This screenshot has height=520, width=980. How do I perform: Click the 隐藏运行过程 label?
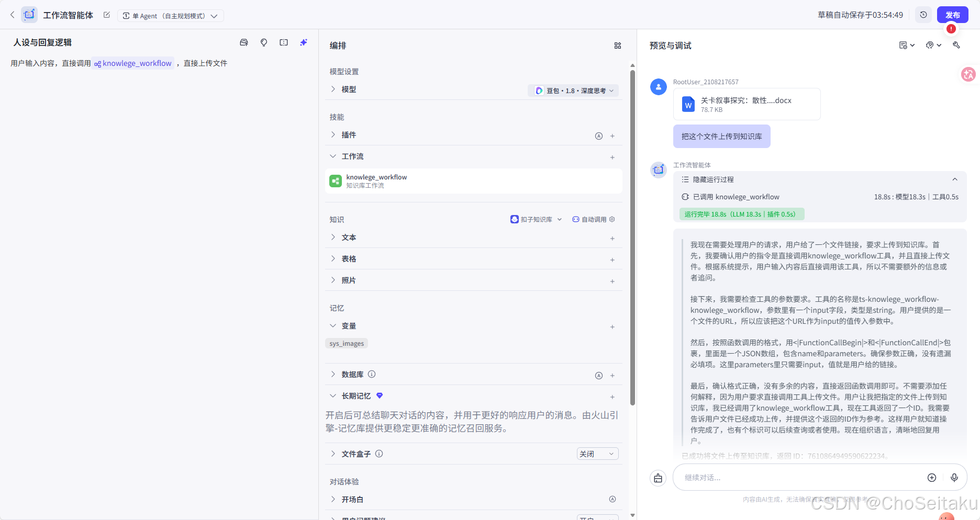713,179
